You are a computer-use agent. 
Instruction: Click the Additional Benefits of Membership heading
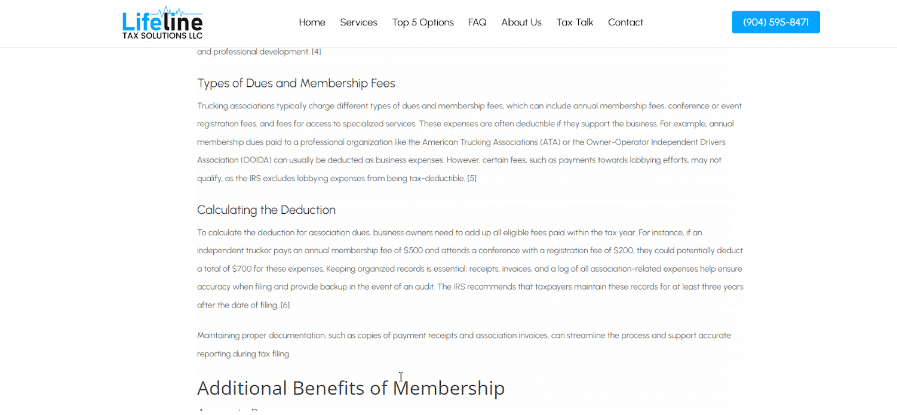(x=350, y=388)
